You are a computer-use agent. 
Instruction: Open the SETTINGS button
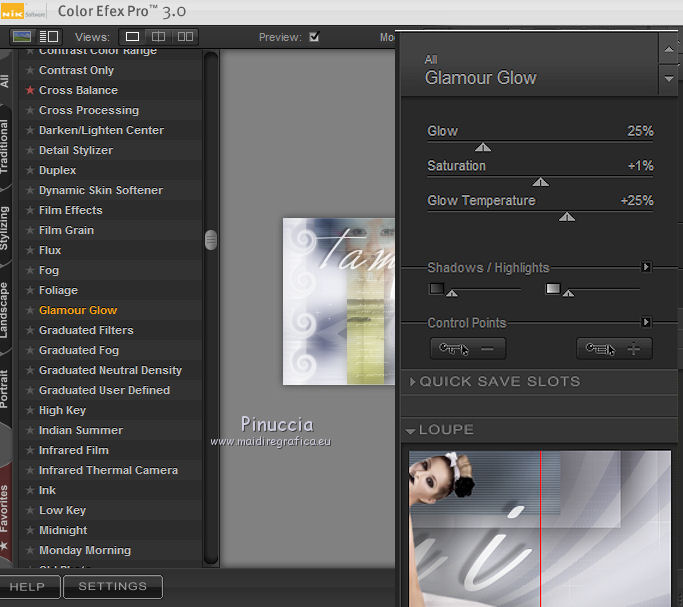113,587
